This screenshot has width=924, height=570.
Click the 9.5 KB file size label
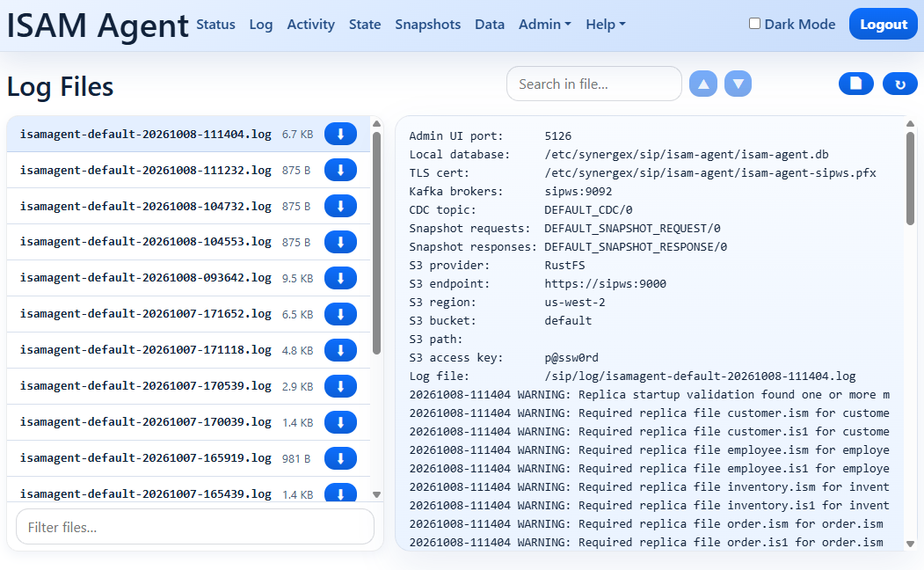coord(297,278)
